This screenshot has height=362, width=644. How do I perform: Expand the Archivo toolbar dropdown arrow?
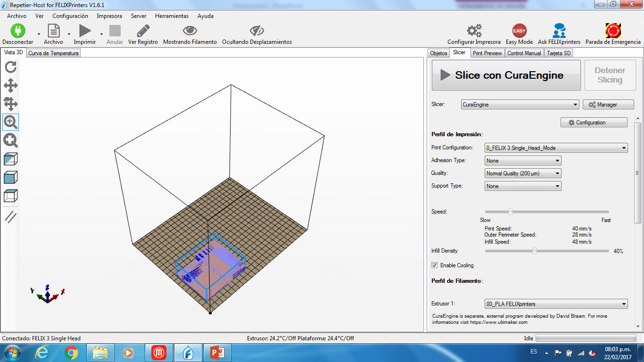[69, 34]
